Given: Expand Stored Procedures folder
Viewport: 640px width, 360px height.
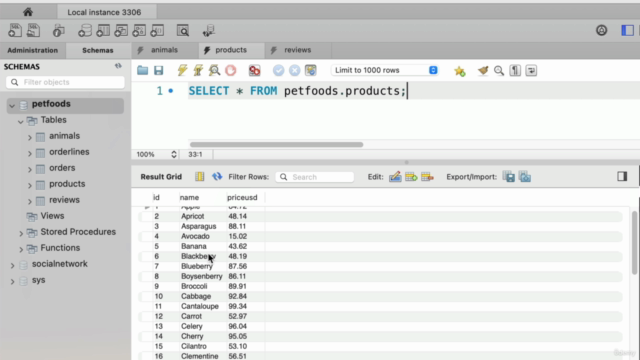Looking at the screenshot, I should pyautogui.click(x=21, y=233).
